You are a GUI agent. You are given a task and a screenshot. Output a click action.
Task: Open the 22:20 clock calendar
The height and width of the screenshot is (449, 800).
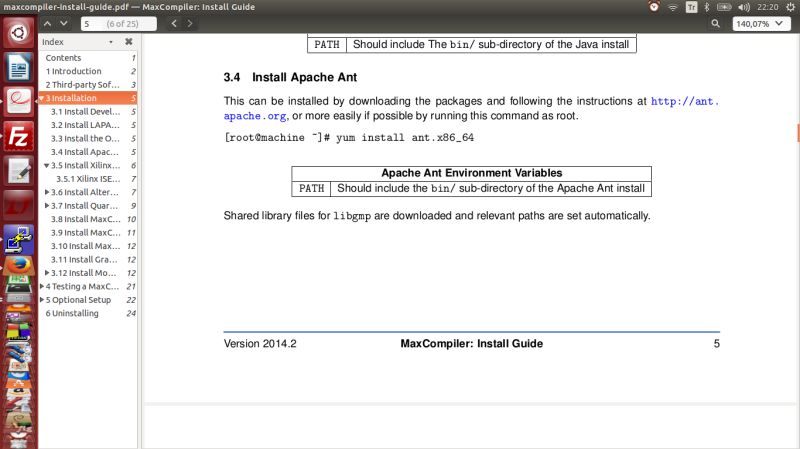767,7
